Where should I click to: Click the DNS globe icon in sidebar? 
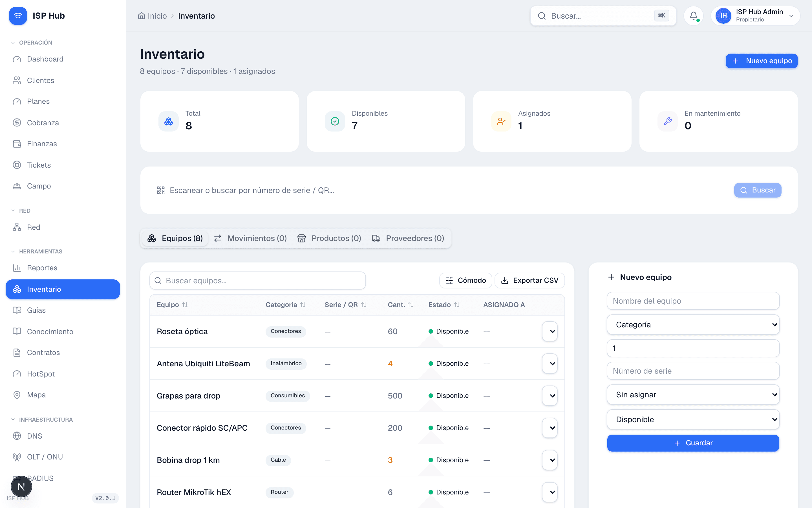[17, 436]
